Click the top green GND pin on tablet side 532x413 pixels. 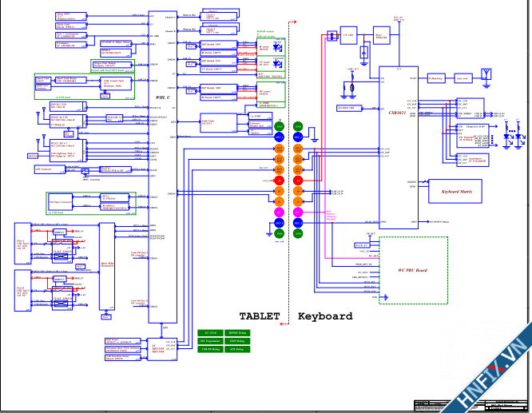279,126
